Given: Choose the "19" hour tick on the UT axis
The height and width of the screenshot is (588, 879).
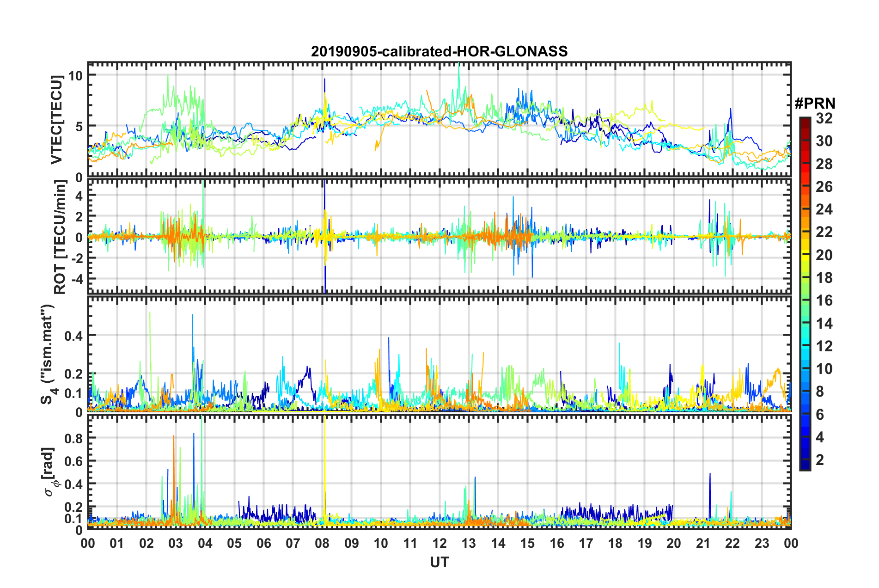Looking at the screenshot, I should pyautogui.click(x=645, y=543).
